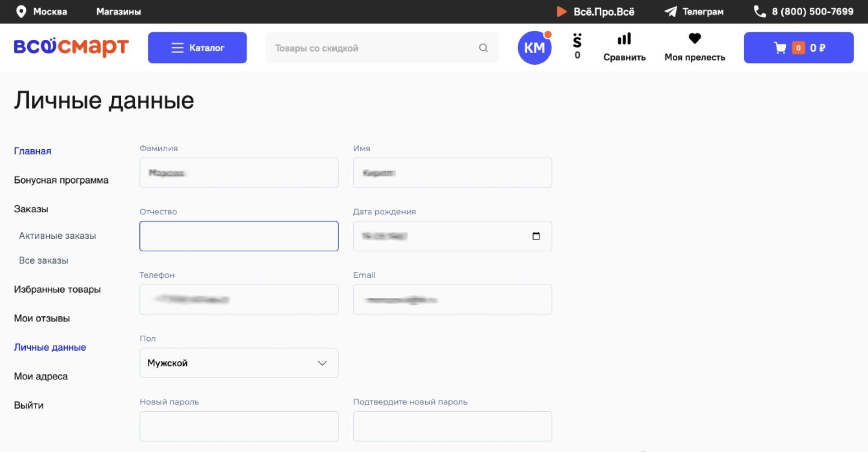
Task: Open Активные заказы in sidebar
Action: [57, 236]
